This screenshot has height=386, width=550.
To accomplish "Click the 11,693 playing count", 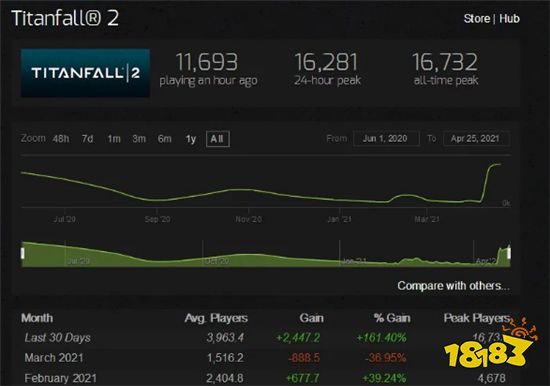I will (206, 62).
